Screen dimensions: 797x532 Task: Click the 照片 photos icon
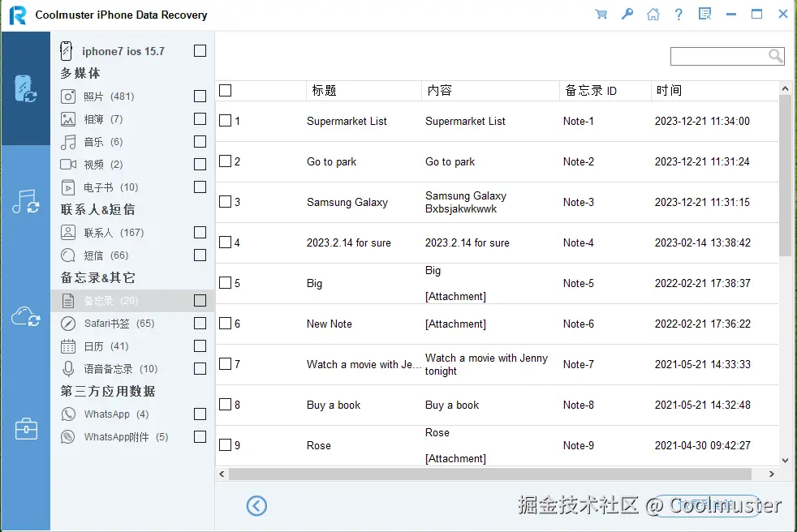68,97
